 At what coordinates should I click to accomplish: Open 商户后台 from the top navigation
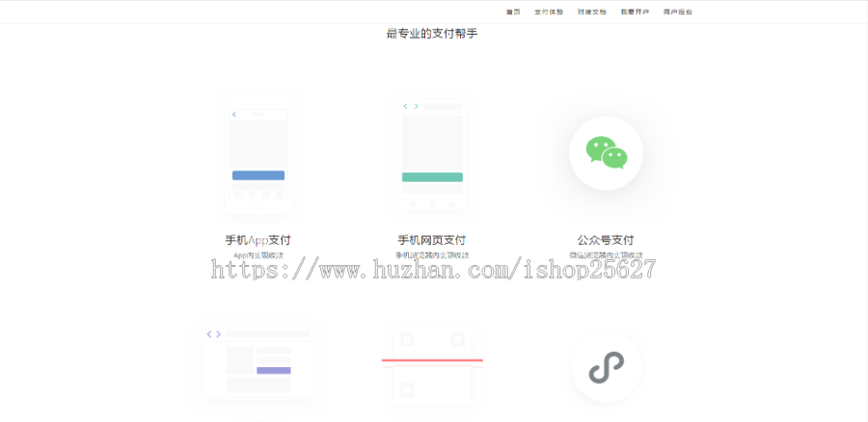coord(677,12)
